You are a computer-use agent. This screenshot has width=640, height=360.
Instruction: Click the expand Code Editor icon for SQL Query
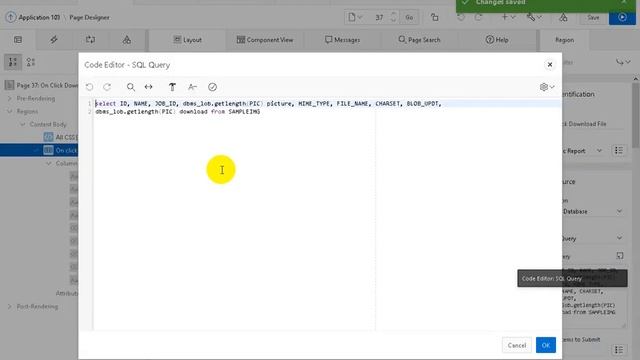click(620, 256)
